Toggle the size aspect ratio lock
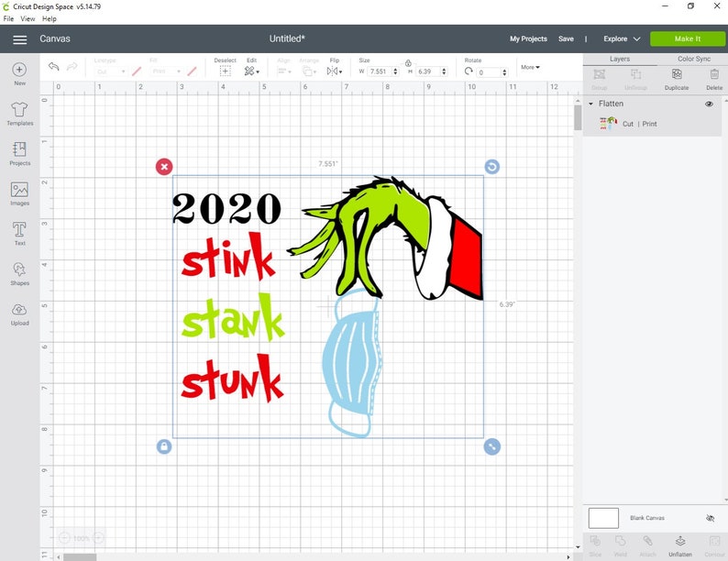This screenshot has width=728, height=561. [x=408, y=63]
